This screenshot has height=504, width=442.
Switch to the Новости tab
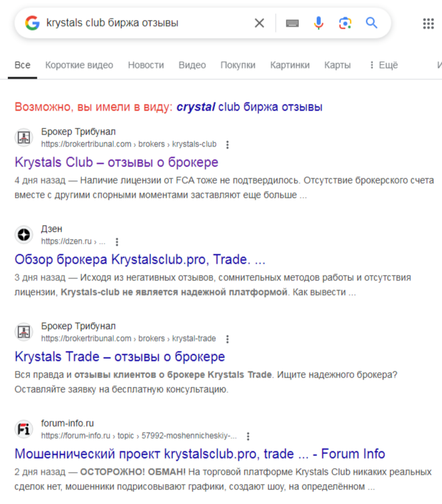click(146, 65)
